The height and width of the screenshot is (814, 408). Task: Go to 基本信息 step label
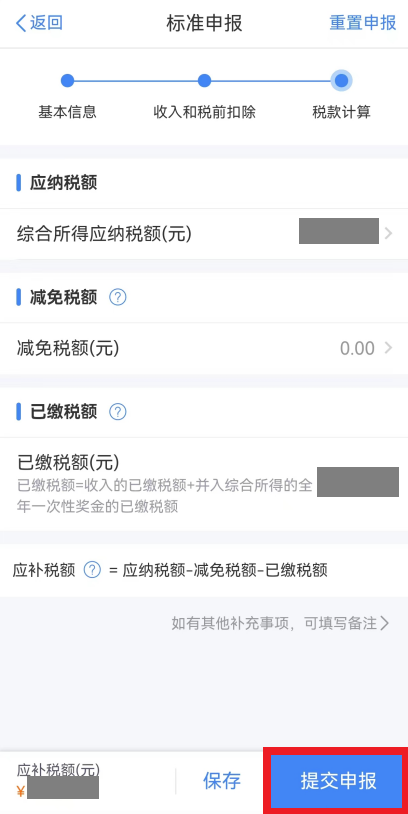pos(67,112)
